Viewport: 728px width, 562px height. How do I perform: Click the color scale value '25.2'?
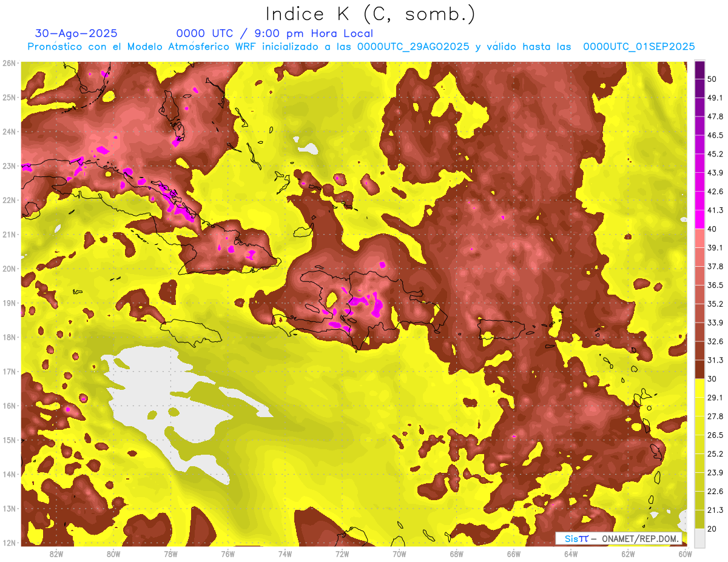pos(715,453)
